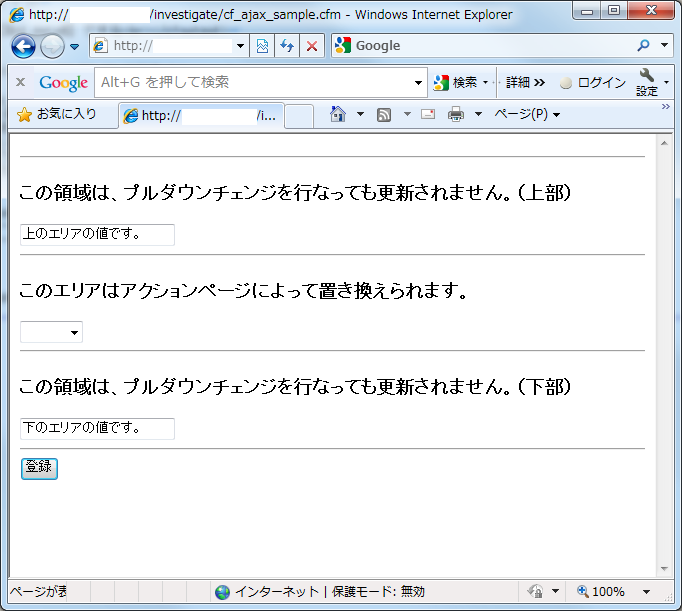Click the upper text field 上のエリアの値です。
This screenshot has height=611, width=682.
pos(97,235)
